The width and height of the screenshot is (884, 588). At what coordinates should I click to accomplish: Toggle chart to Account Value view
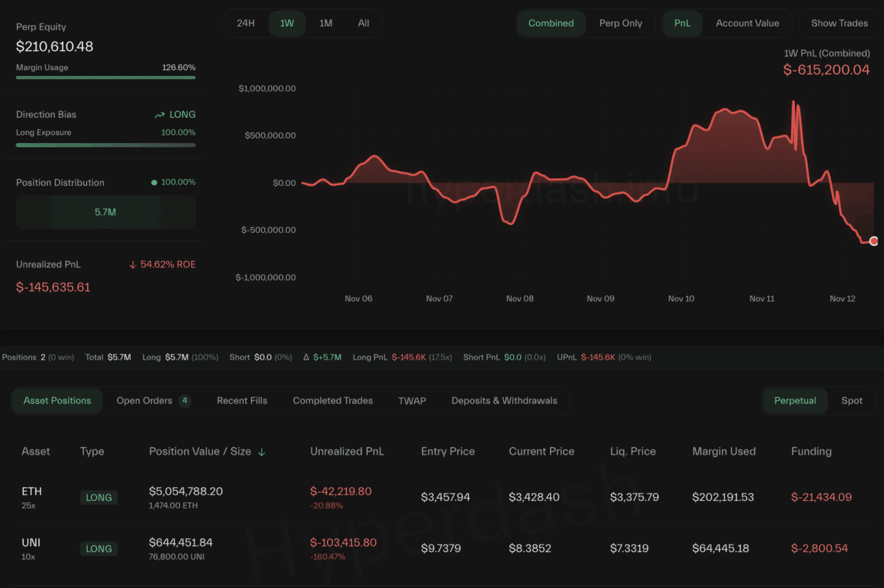pos(747,23)
